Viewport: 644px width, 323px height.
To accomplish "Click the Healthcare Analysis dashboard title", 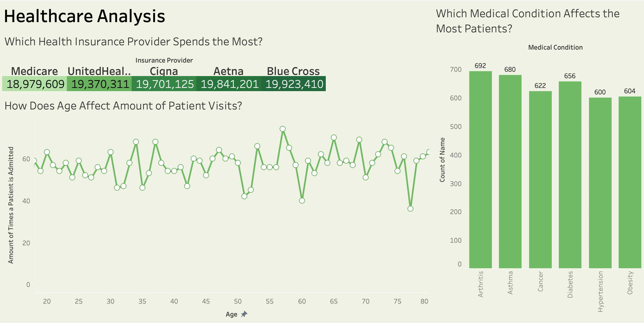I will [84, 16].
